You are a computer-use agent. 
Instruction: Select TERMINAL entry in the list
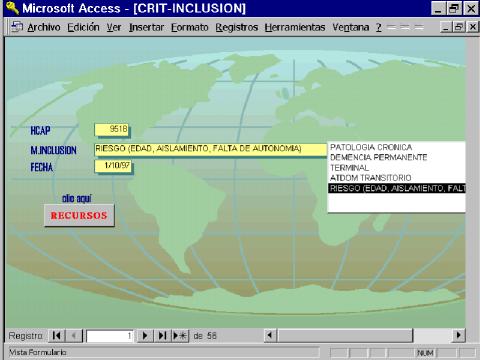(349, 168)
